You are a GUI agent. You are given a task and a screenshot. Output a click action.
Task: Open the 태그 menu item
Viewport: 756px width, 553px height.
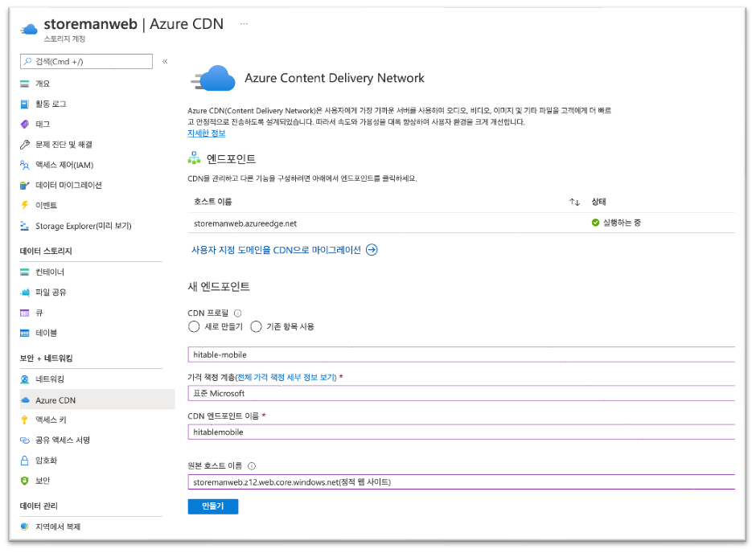coord(43,125)
